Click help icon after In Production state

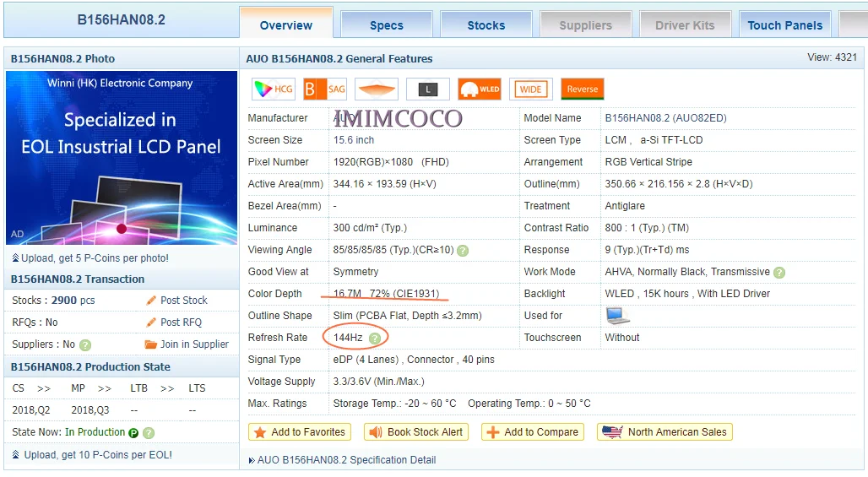click(x=149, y=433)
